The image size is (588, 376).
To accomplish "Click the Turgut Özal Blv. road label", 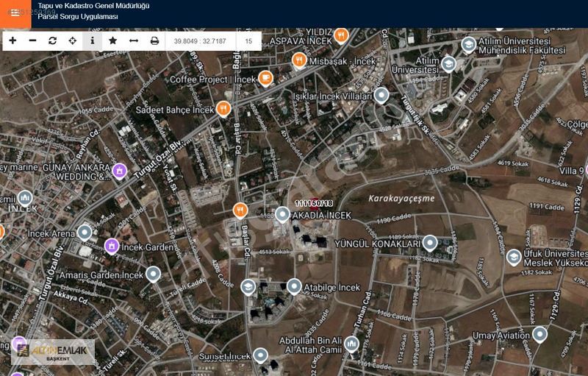I will [159, 159].
